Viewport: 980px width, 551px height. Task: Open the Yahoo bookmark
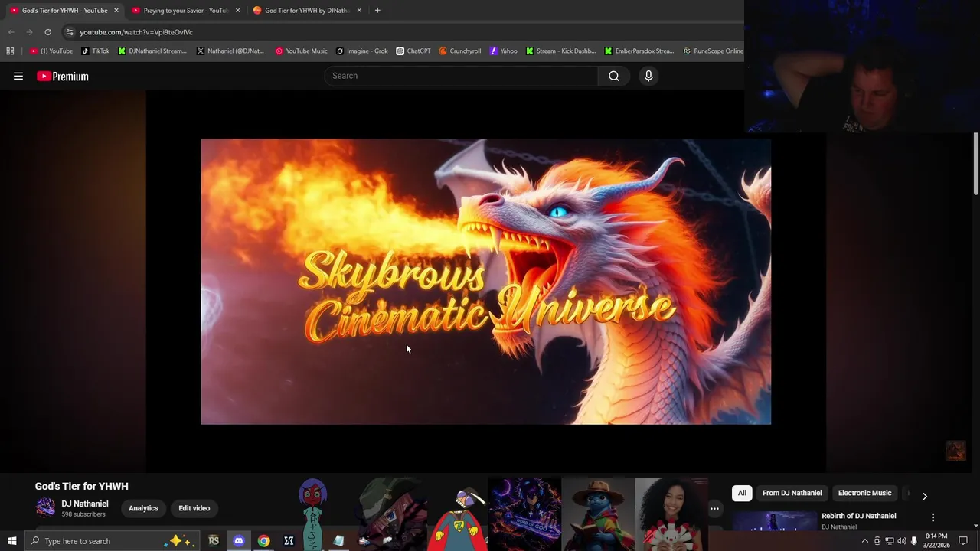tap(503, 51)
